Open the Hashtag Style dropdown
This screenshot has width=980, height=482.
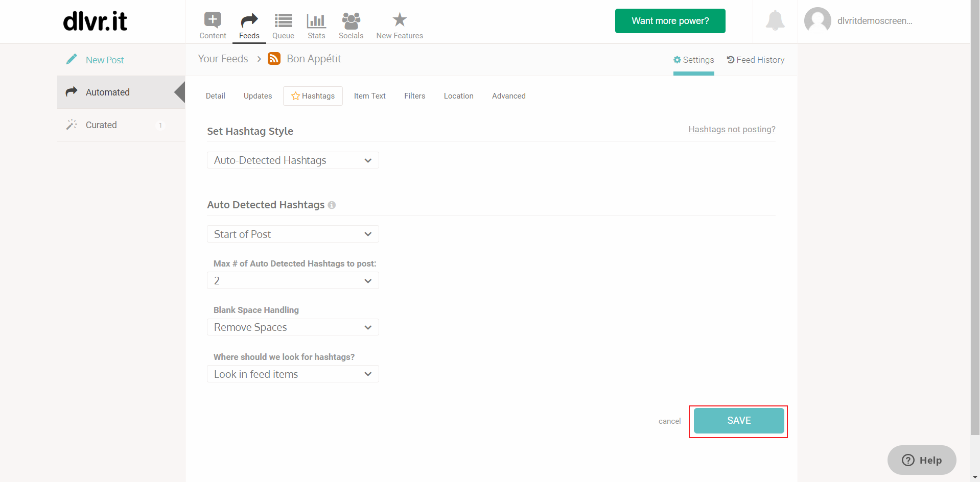pyautogui.click(x=293, y=160)
